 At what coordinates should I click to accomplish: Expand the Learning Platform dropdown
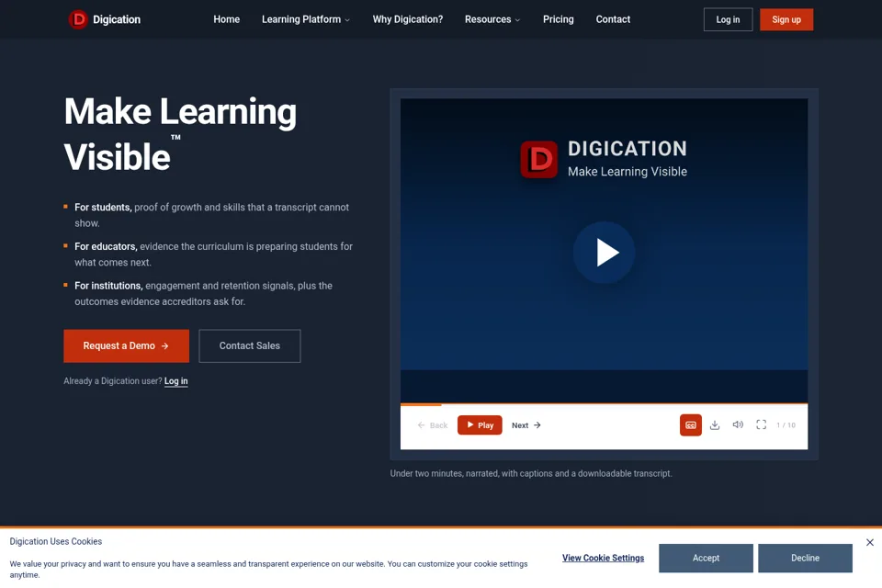[x=305, y=19]
